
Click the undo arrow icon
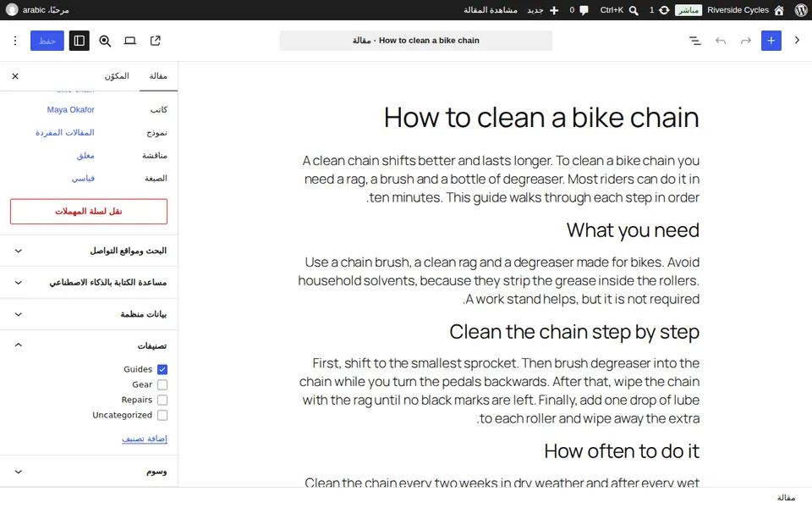tap(721, 41)
